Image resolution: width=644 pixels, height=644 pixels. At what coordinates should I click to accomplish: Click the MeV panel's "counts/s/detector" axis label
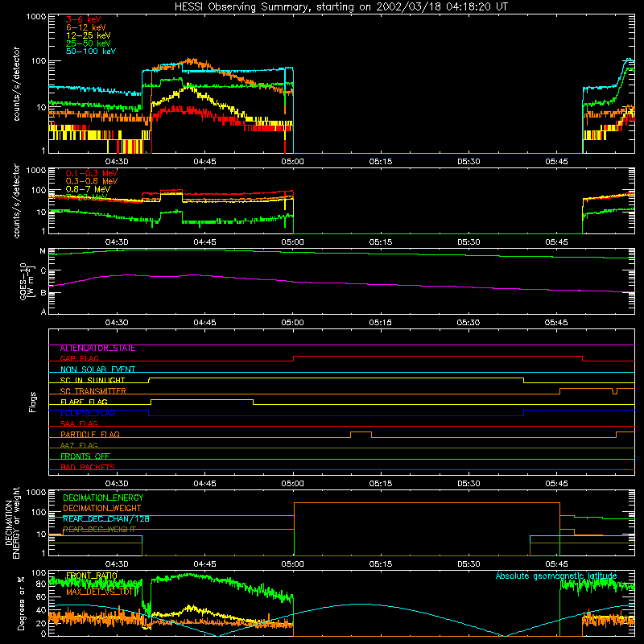[x=16, y=200]
